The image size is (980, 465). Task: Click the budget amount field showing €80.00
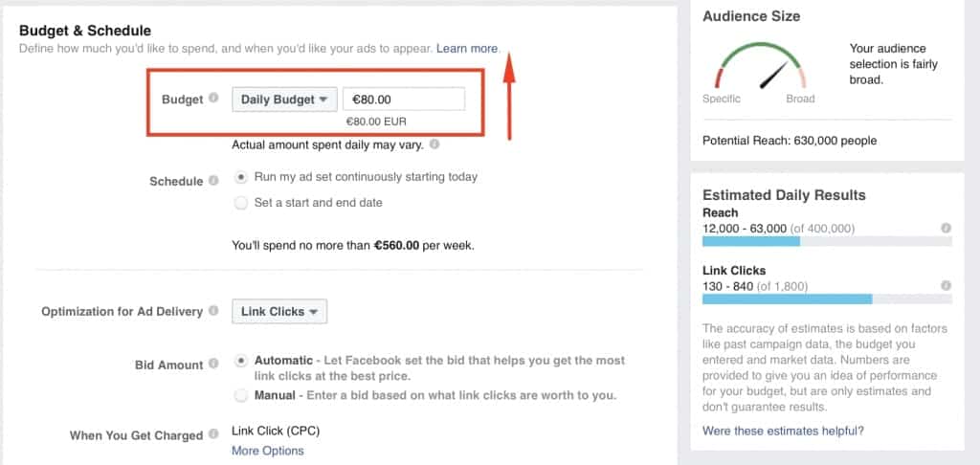pyautogui.click(x=403, y=99)
